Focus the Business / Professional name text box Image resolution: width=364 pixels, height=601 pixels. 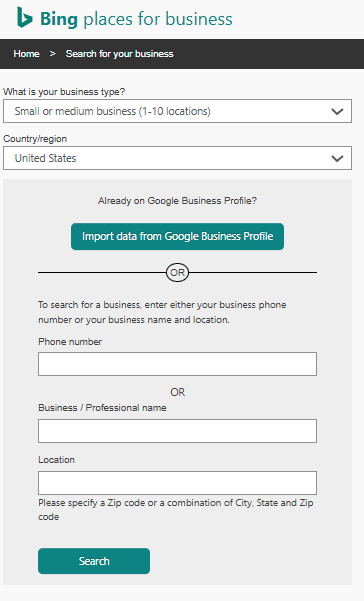(x=177, y=431)
